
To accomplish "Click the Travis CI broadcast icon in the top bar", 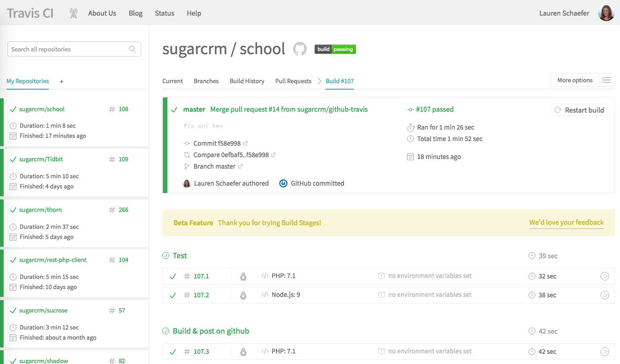I will pos(73,13).
